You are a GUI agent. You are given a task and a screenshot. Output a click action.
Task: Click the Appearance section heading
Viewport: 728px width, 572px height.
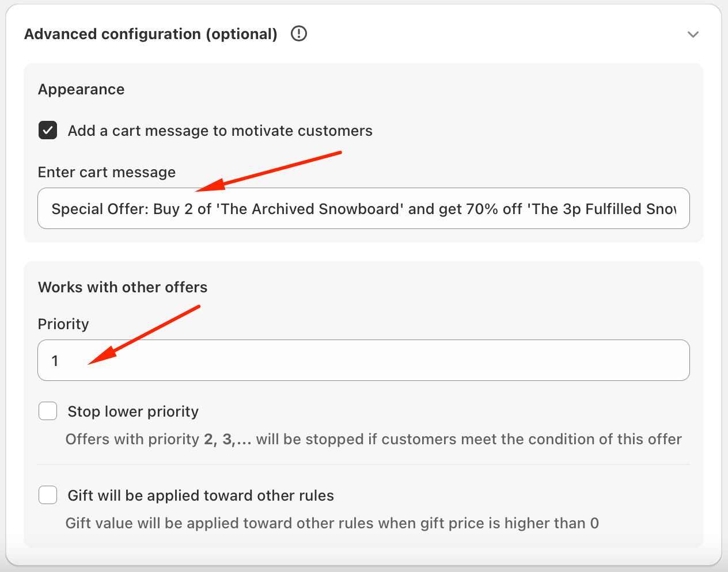point(81,89)
